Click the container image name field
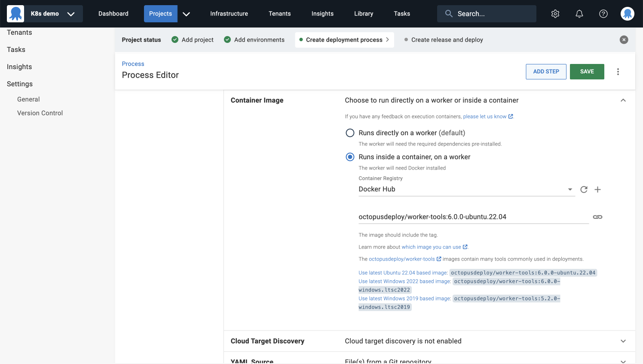The height and width of the screenshot is (364, 643). click(473, 217)
